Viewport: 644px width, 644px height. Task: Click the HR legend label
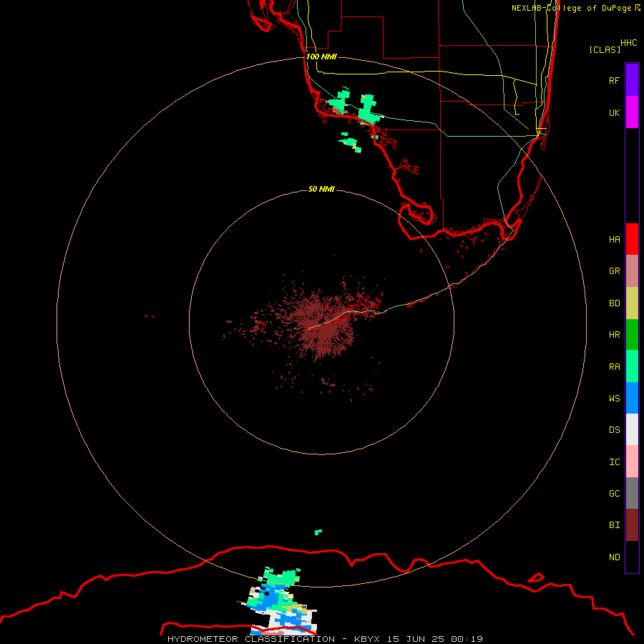pos(614,335)
